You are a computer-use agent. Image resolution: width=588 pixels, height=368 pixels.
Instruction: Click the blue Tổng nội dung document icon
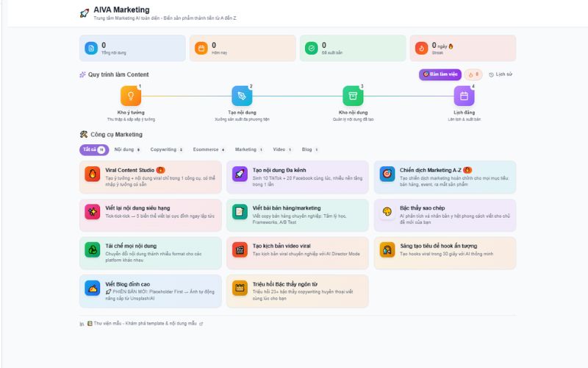[91, 48]
